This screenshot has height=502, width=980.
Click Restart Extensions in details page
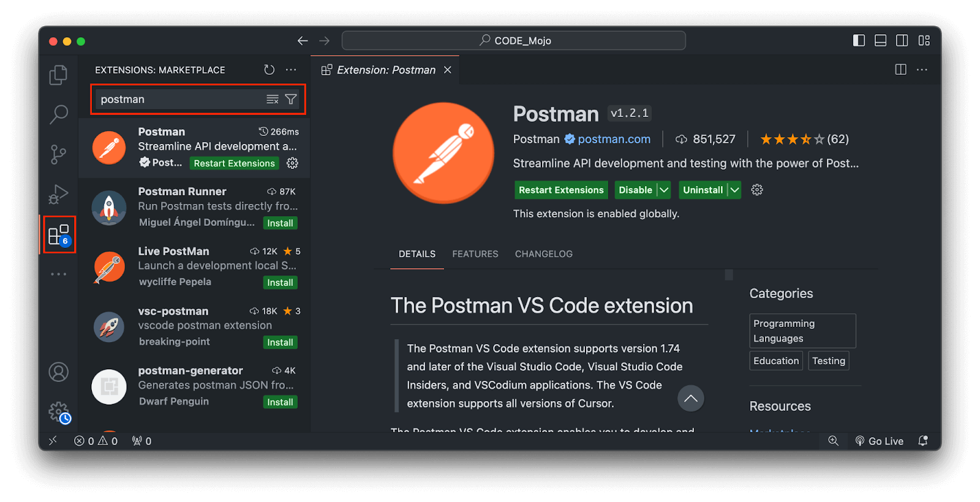(561, 190)
